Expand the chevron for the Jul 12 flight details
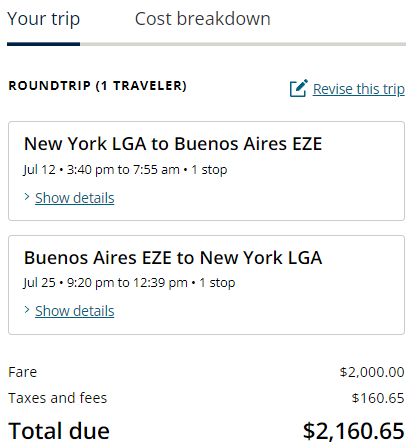Image resolution: width=418 pixels, height=447 pixels. (x=27, y=197)
